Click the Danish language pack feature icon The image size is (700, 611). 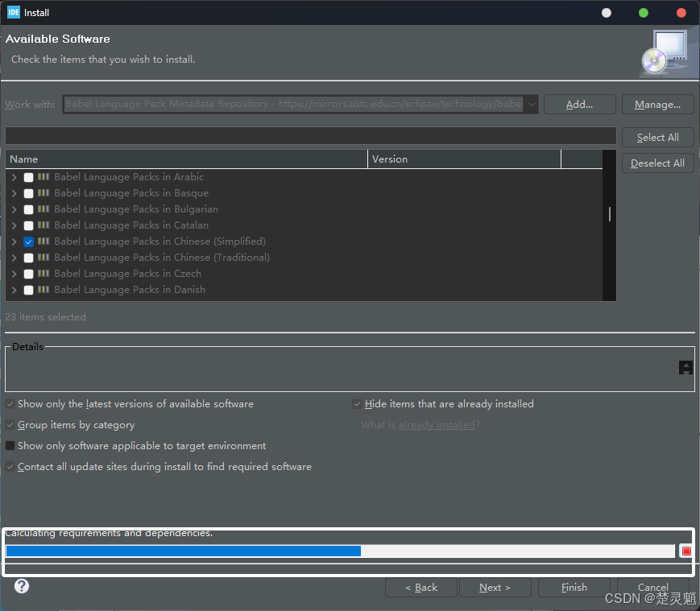pyautogui.click(x=43, y=289)
